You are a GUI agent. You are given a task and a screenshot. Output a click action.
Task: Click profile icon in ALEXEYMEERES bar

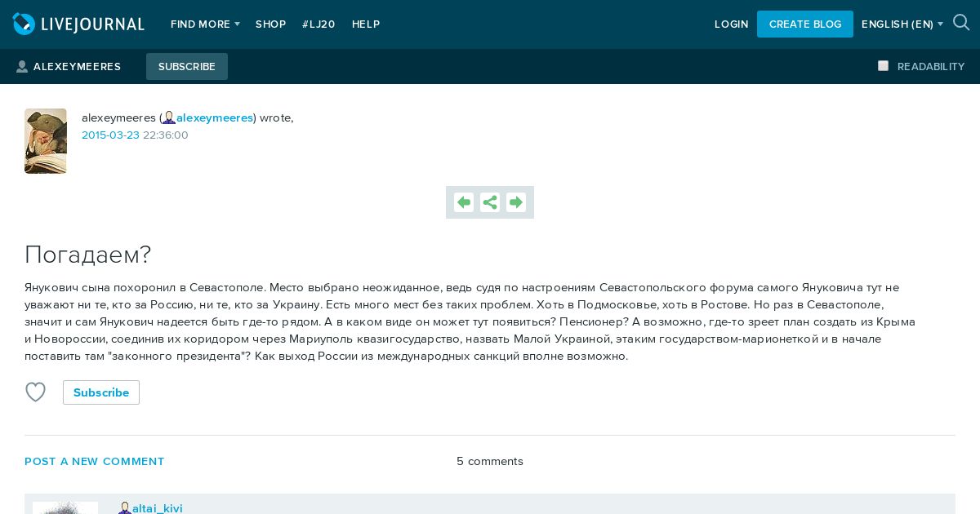click(x=22, y=67)
